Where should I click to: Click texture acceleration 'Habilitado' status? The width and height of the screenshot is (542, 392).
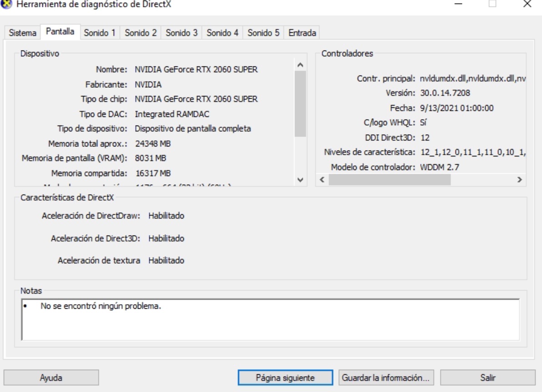point(166,261)
